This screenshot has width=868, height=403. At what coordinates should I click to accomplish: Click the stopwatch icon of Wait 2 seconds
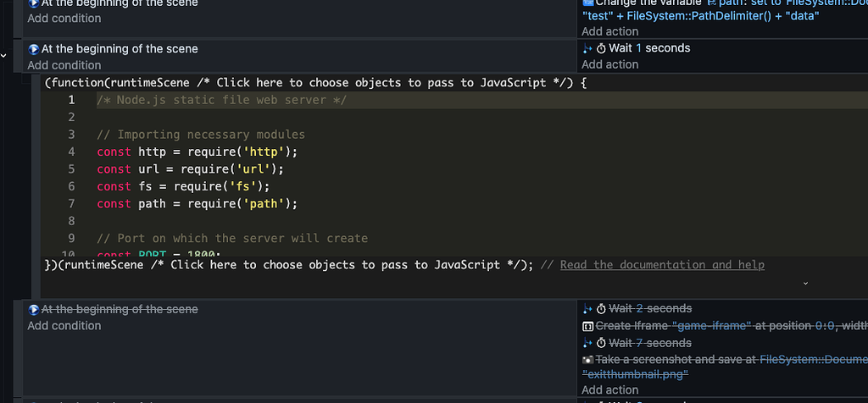(601, 308)
